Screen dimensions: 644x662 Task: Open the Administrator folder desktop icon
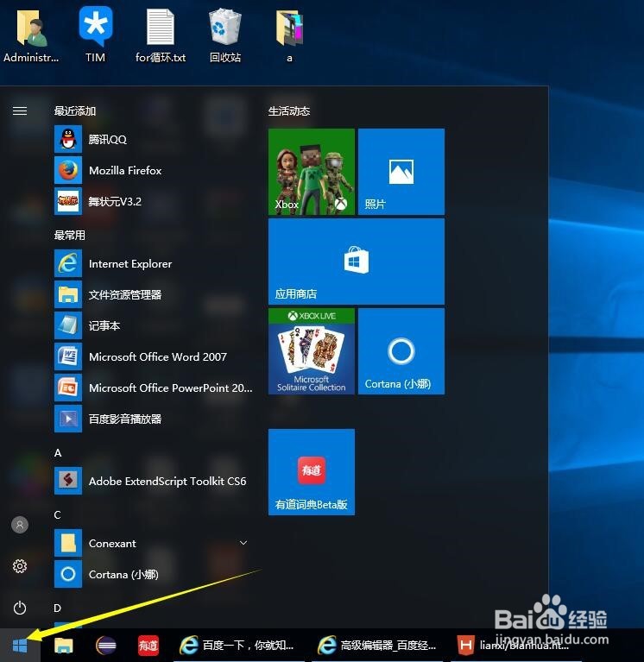point(31,35)
